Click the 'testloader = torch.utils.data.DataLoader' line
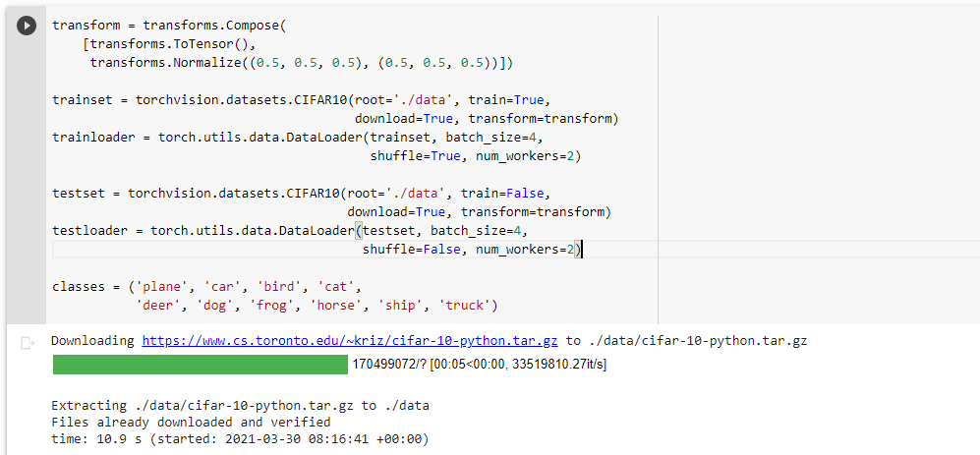 290,231
